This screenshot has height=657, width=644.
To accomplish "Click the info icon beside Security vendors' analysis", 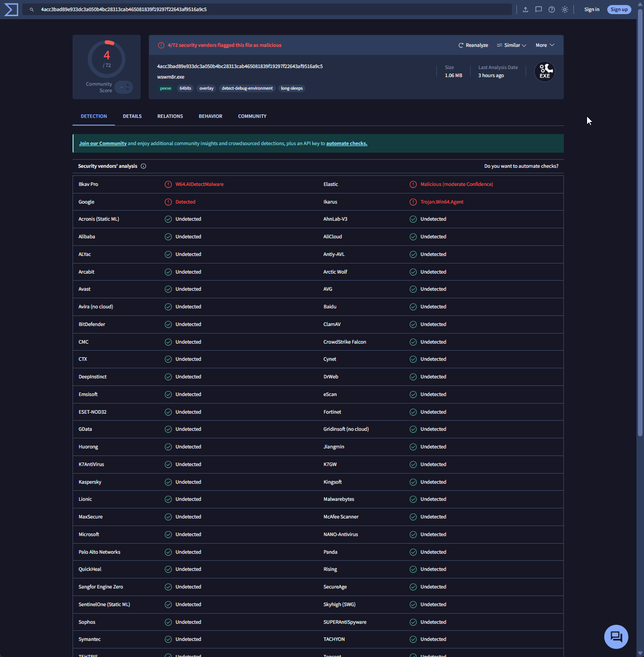I will 144,166.
